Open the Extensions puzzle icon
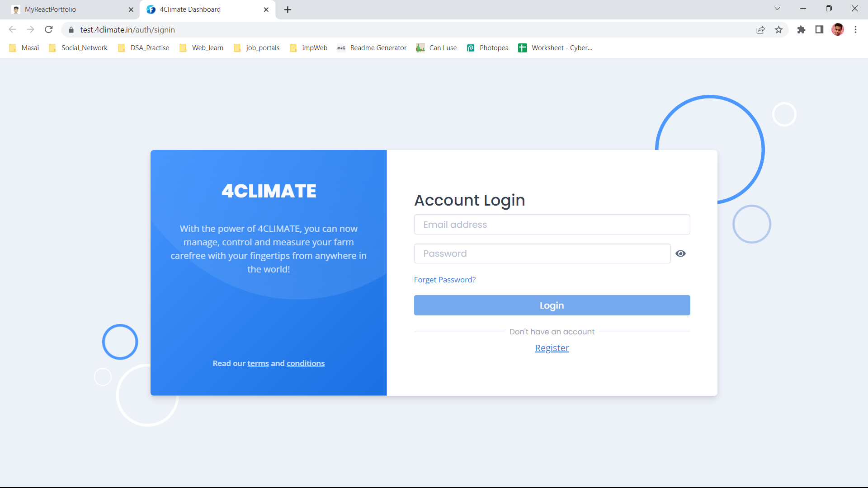 (x=801, y=30)
